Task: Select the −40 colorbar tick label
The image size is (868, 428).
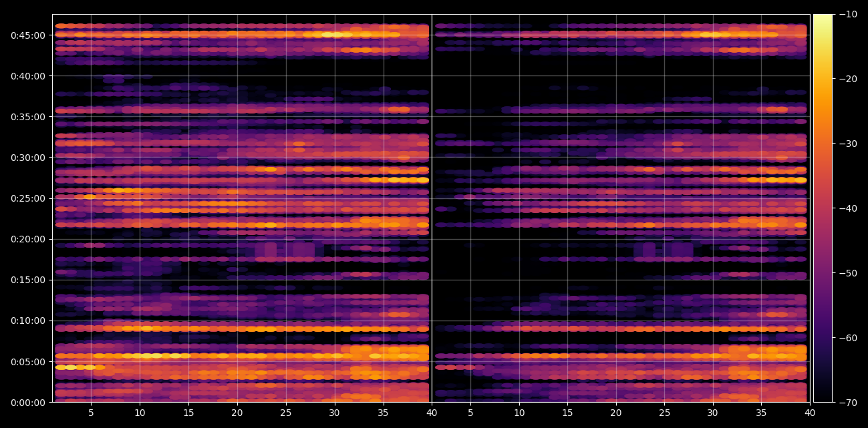Action: pos(848,208)
